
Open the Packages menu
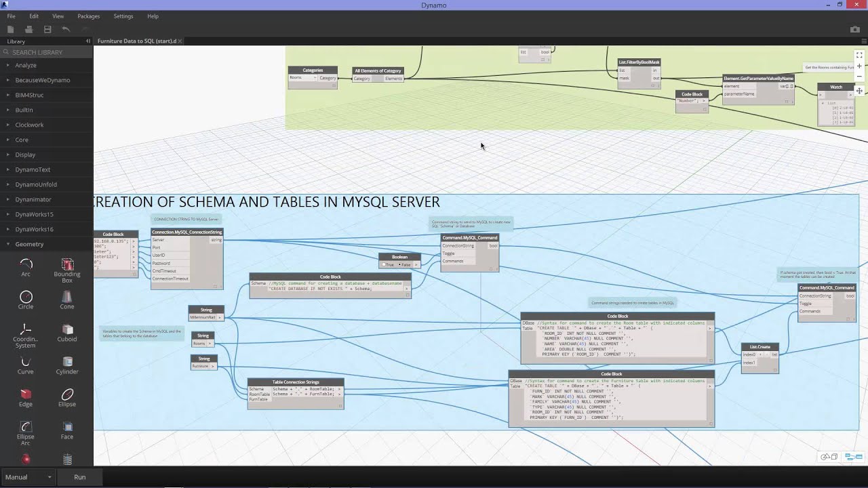pos(88,16)
